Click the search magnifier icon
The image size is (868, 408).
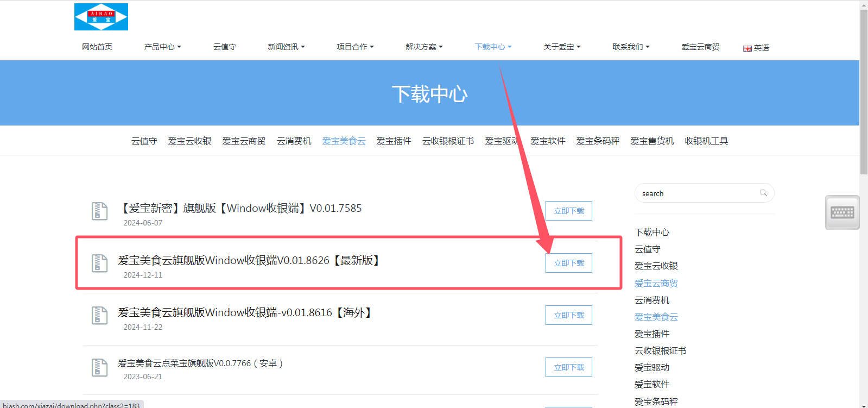pyautogui.click(x=763, y=193)
